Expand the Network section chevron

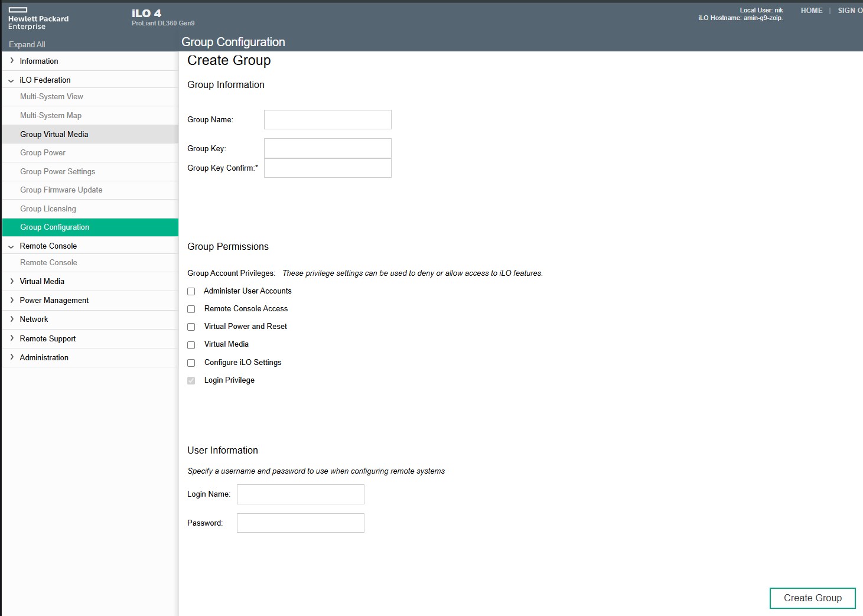pyautogui.click(x=12, y=319)
